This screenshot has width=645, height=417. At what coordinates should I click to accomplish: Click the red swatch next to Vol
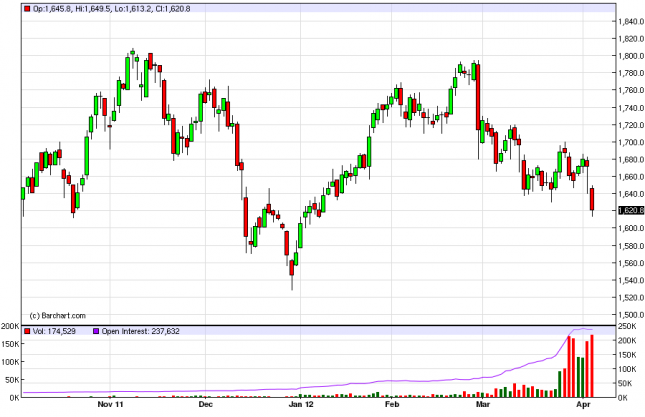click(x=27, y=331)
